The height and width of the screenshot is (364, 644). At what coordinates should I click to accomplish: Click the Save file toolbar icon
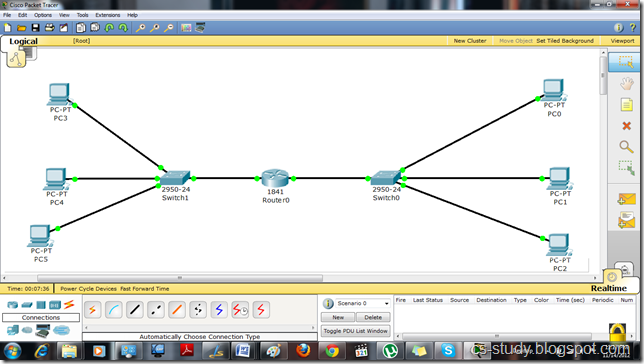(x=36, y=28)
